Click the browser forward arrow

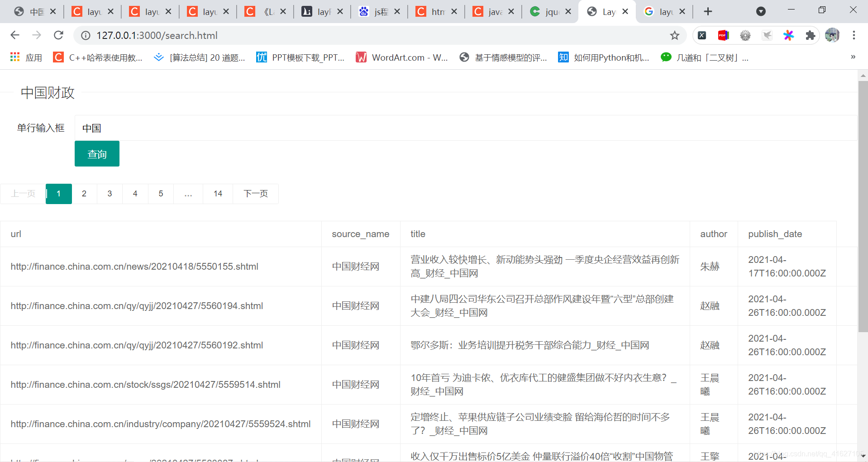click(37, 35)
